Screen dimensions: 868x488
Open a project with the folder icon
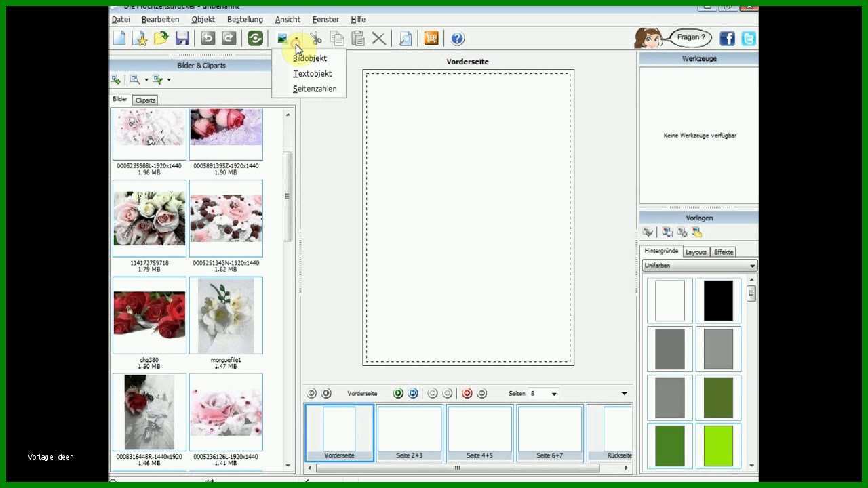[161, 39]
